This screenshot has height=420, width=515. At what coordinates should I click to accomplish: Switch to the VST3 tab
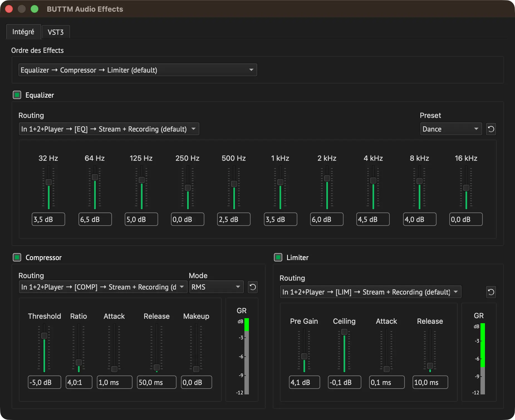click(x=56, y=32)
